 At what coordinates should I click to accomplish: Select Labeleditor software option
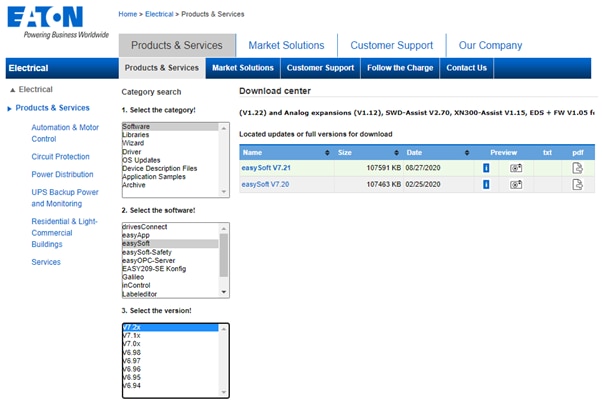[x=170, y=294]
